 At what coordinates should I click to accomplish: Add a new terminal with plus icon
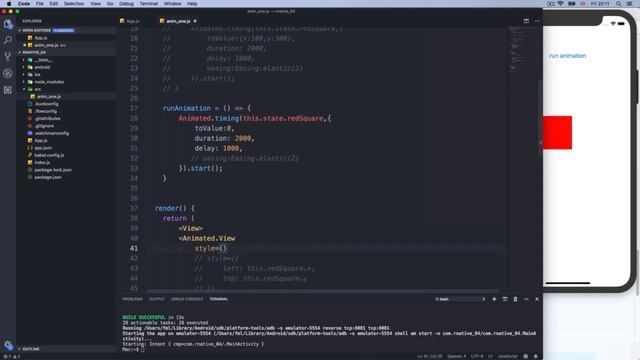[494, 299]
